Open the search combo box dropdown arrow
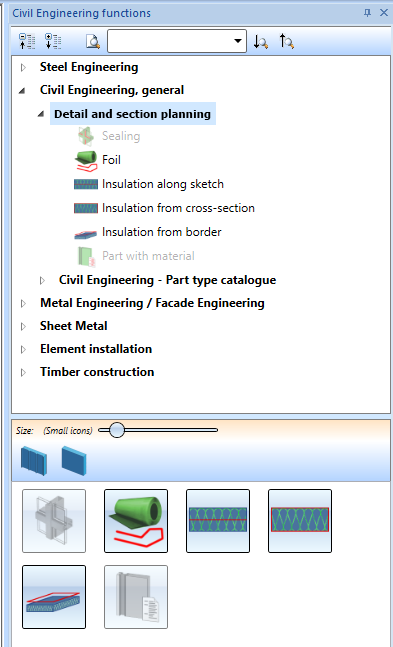Image resolution: width=393 pixels, height=647 pixels. pyautogui.click(x=237, y=41)
